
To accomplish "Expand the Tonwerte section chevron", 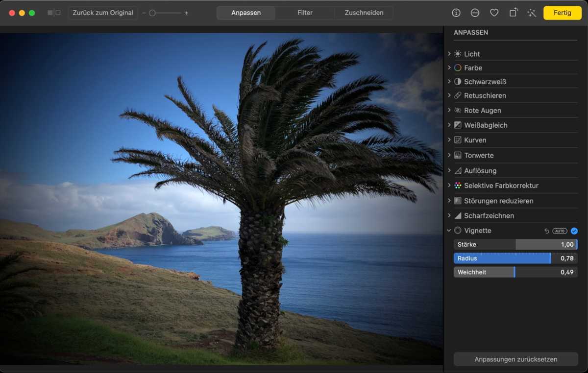I will pyautogui.click(x=449, y=155).
